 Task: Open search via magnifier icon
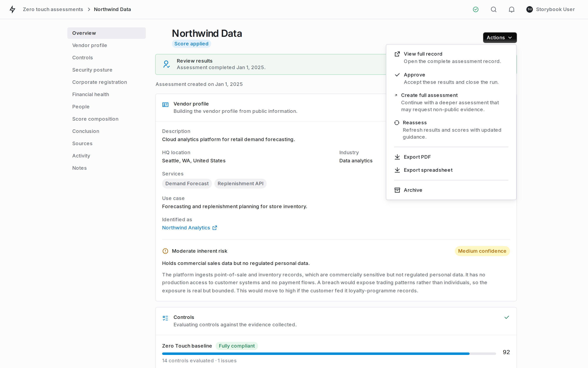click(493, 9)
